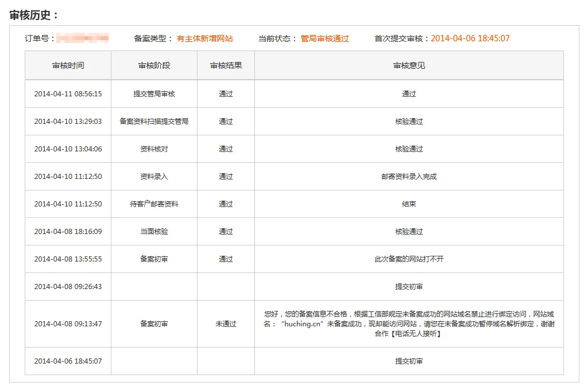Select timestamp 2014-04-11 08:56:15
This screenshot has height=390, width=588.
[68, 94]
